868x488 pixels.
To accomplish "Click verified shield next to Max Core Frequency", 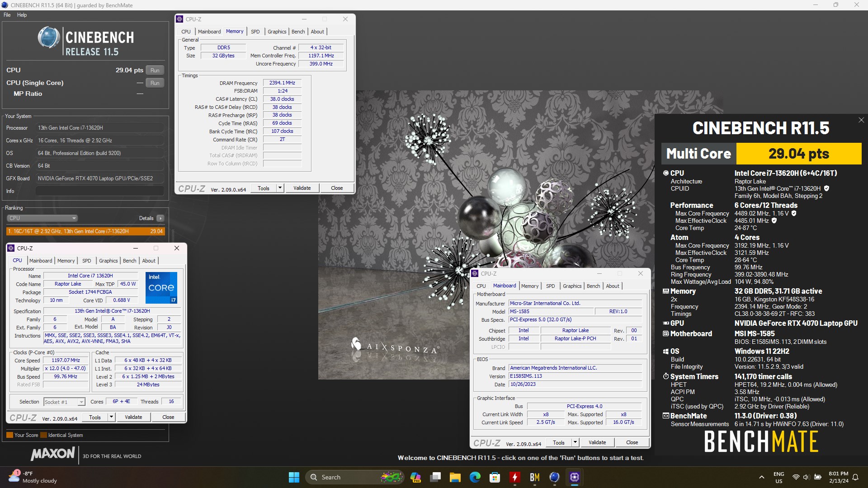I will (x=794, y=213).
